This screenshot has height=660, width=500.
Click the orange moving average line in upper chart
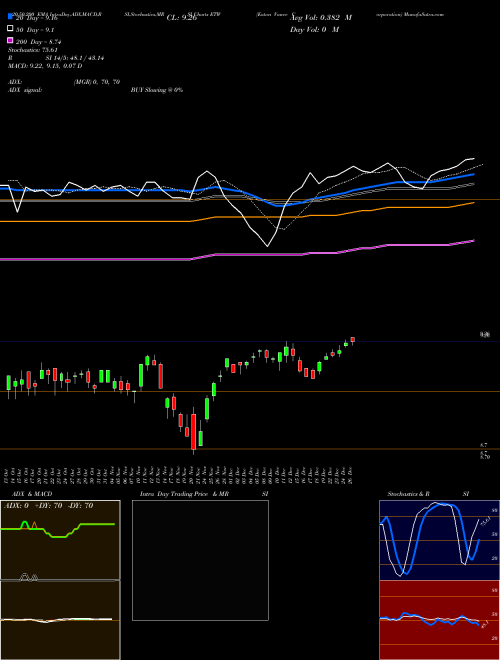point(236,217)
